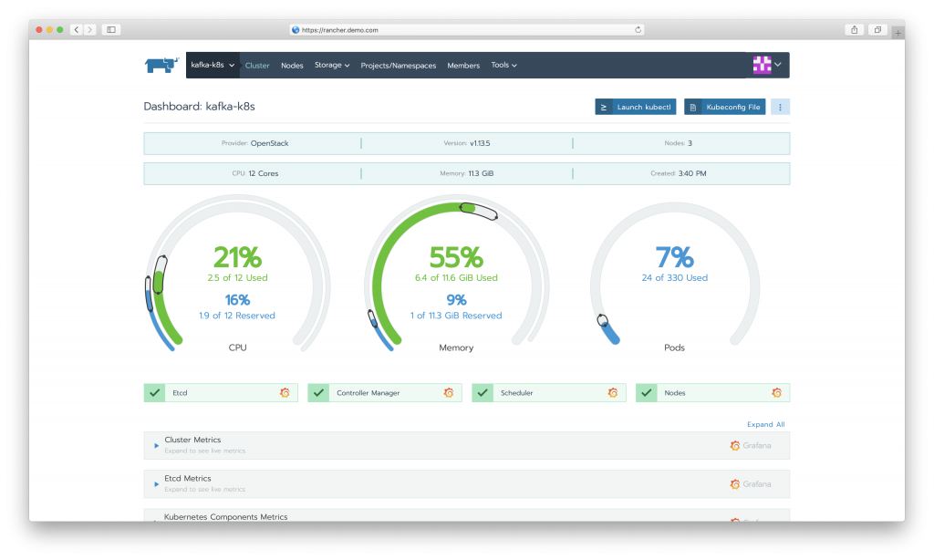This screenshot has width=934, height=560.
Task: Show all tabs in the browser
Action: (877, 30)
